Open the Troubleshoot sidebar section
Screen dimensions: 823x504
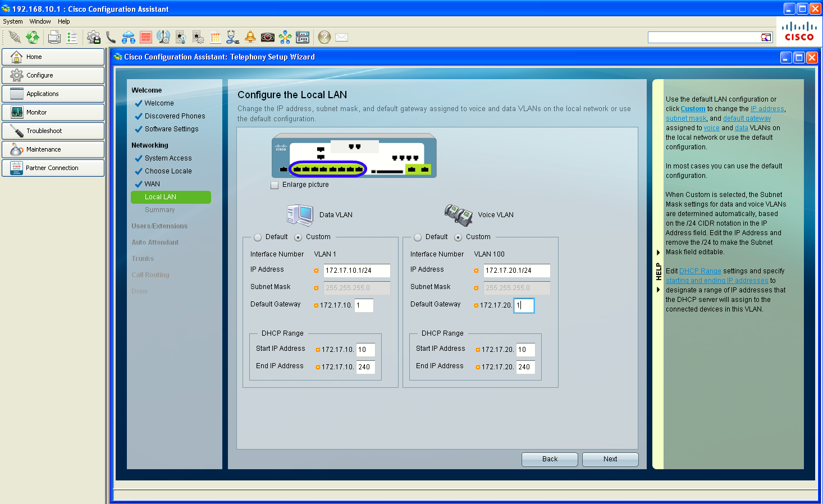tap(53, 131)
